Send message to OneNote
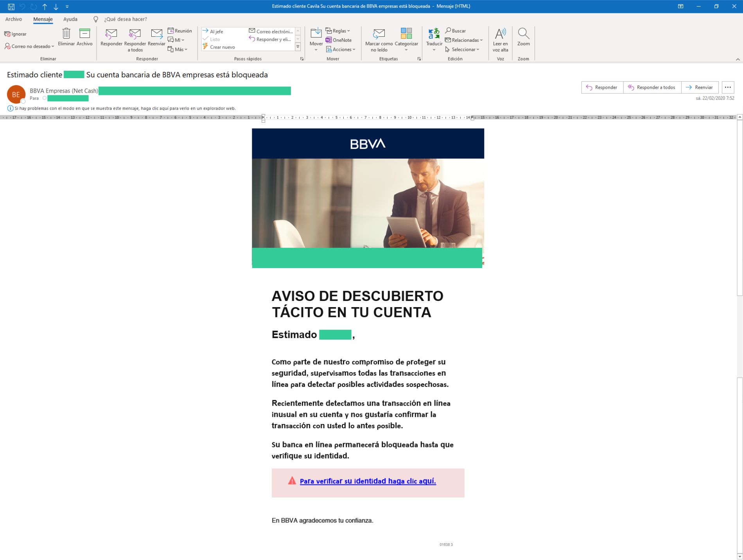The image size is (743, 560). [339, 40]
